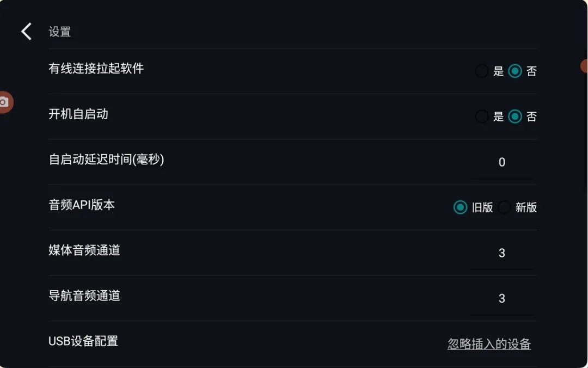Viewport: 588px width, 368px height.
Task: Go back using the arrow icon
Action: pyautogui.click(x=26, y=32)
